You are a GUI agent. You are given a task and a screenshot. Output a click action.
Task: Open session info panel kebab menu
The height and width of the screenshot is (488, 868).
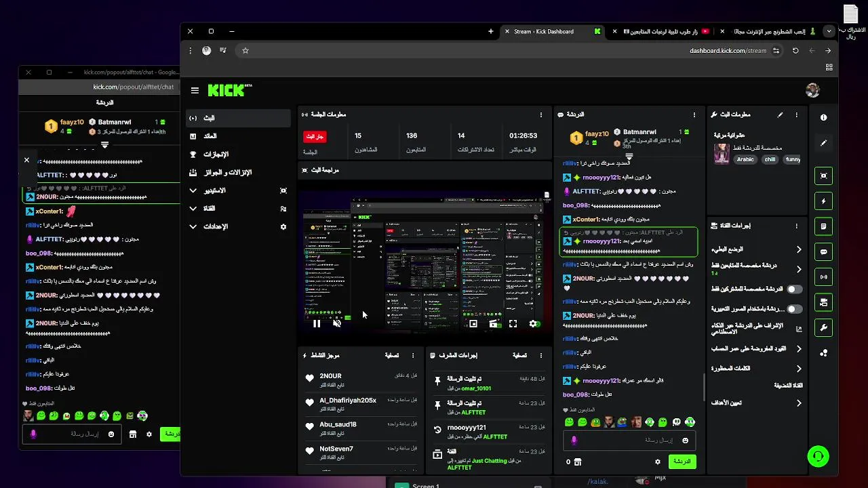(540, 115)
